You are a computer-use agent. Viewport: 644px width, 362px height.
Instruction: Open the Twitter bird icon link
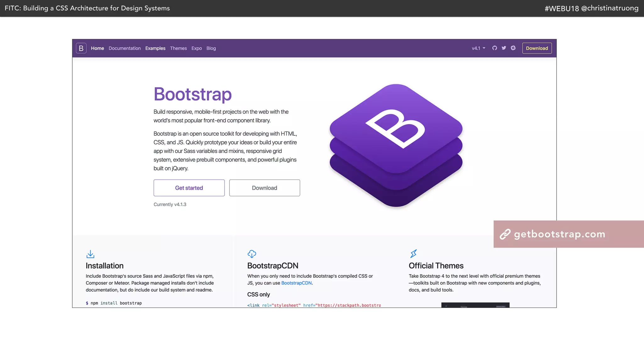point(504,48)
